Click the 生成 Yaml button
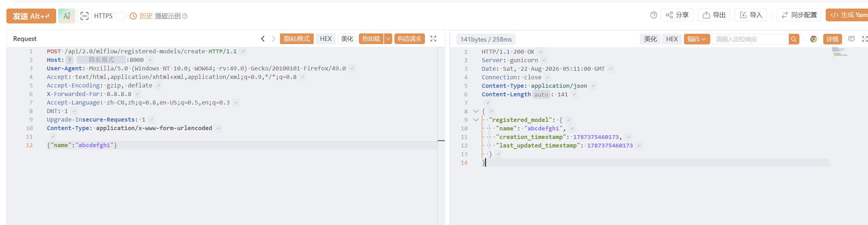This screenshot has width=868, height=225. coord(847,15)
